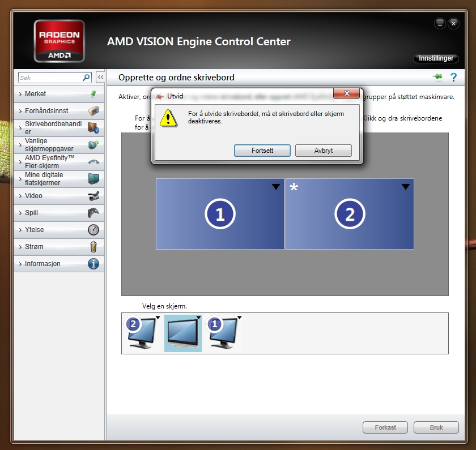This screenshot has width=476, height=450.
Task: Click the Mine digitale flatskjermer icon
Action: (x=93, y=179)
